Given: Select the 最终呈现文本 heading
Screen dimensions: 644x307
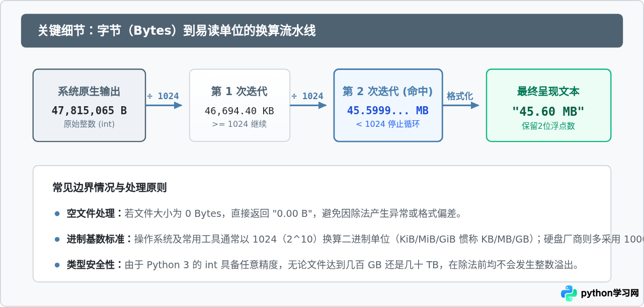Looking at the screenshot, I should point(548,92).
